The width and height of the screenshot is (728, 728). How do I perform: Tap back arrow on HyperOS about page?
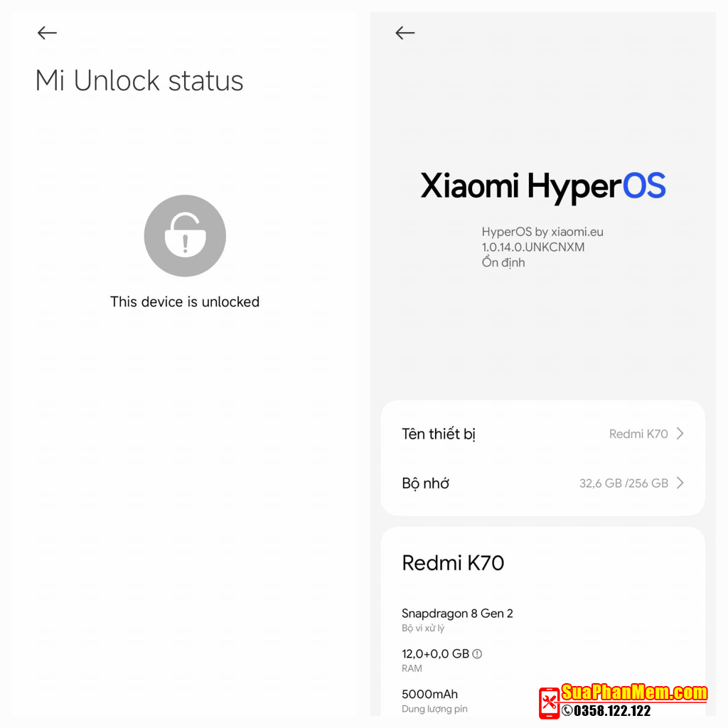point(405,33)
